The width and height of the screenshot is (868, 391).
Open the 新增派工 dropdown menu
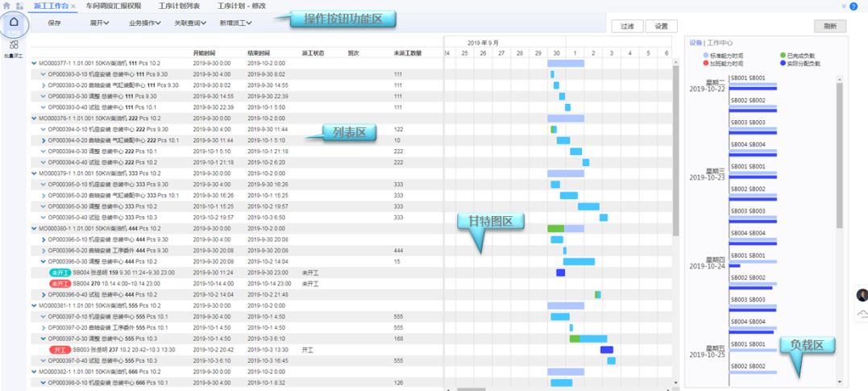tap(236, 23)
